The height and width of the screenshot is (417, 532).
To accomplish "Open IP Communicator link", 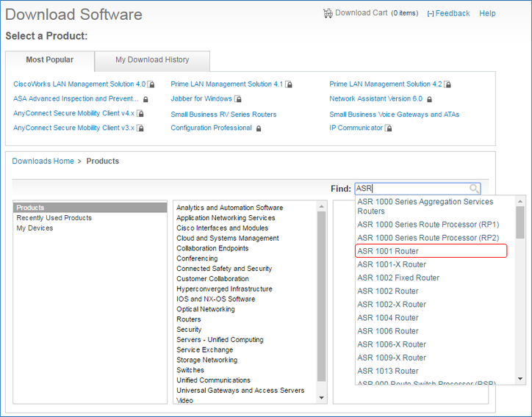I will click(x=356, y=128).
